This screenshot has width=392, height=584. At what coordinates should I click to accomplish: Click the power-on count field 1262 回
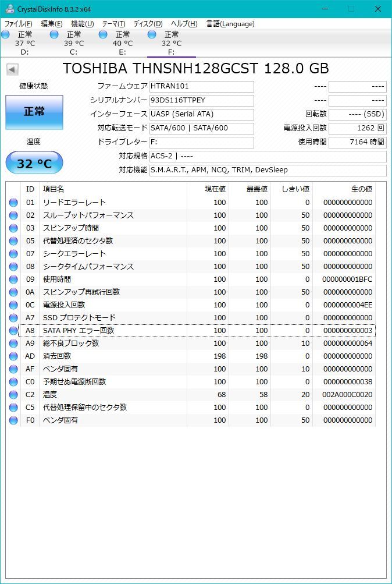click(358, 129)
